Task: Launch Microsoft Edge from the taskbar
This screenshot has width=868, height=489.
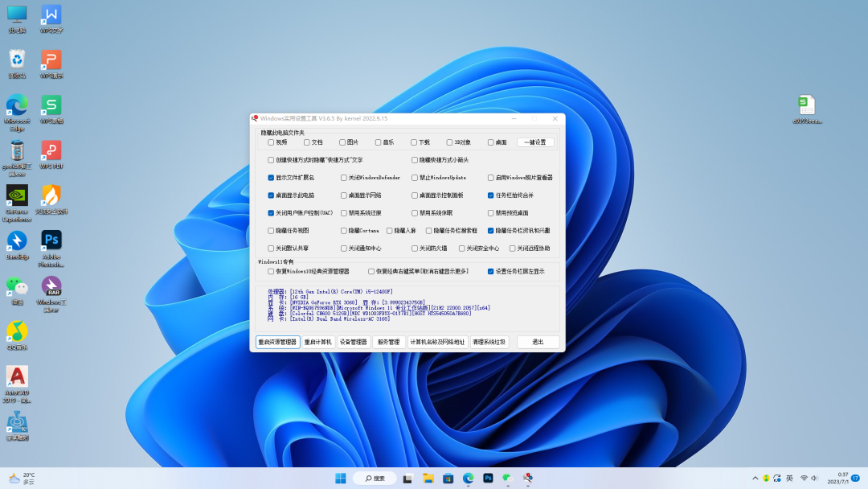Action: [x=466, y=477]
